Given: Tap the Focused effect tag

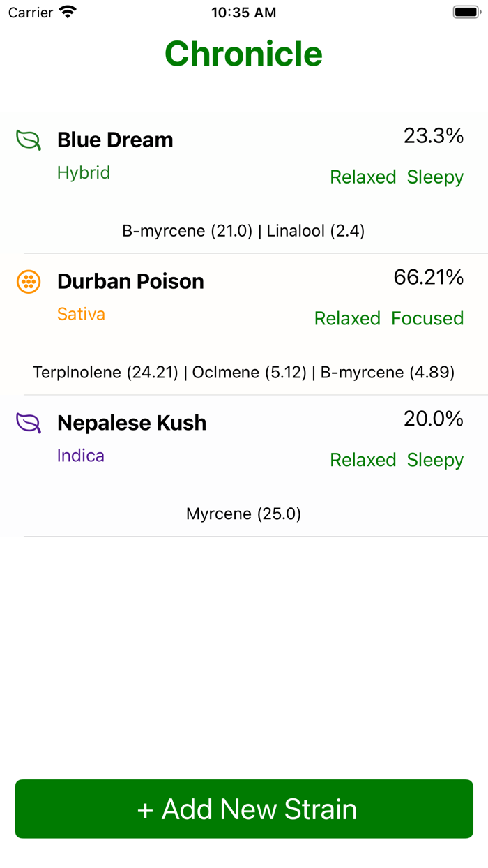Looking at the screenshot, I should 427,319.
